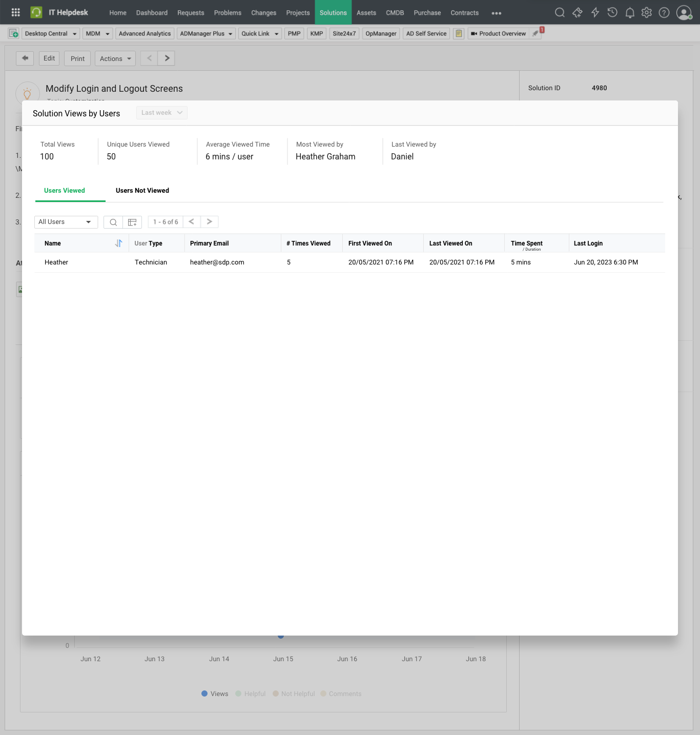Click the Edit button
Image resolution: width=700 pixels, height=735 pixels.
49,58
